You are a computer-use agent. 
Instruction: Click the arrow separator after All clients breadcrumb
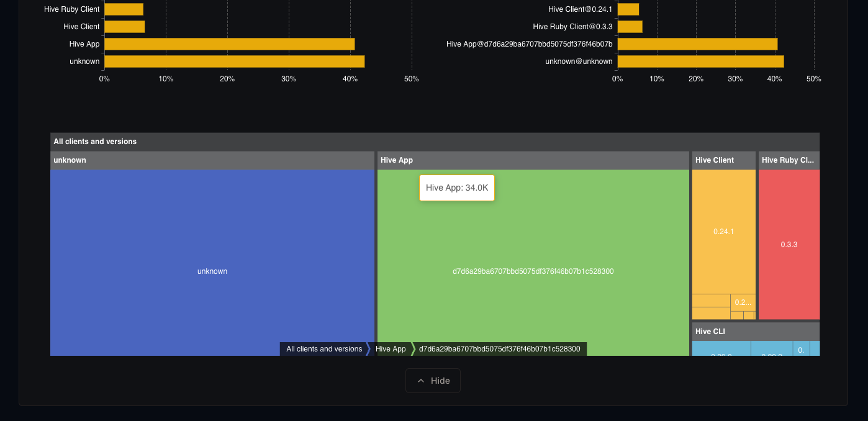(x=369, y=349)
